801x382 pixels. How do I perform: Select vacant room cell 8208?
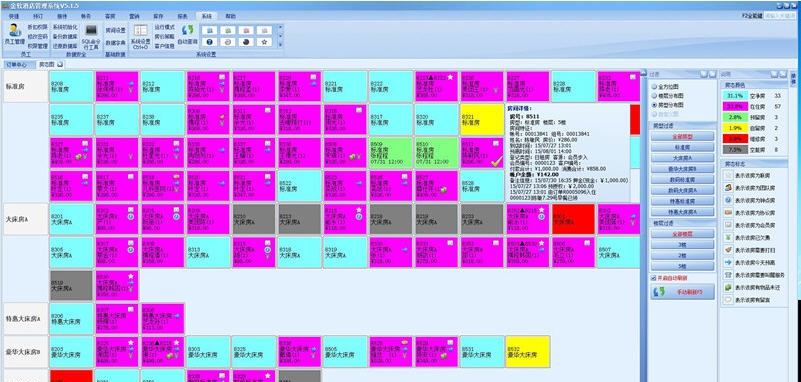[72, 86]
